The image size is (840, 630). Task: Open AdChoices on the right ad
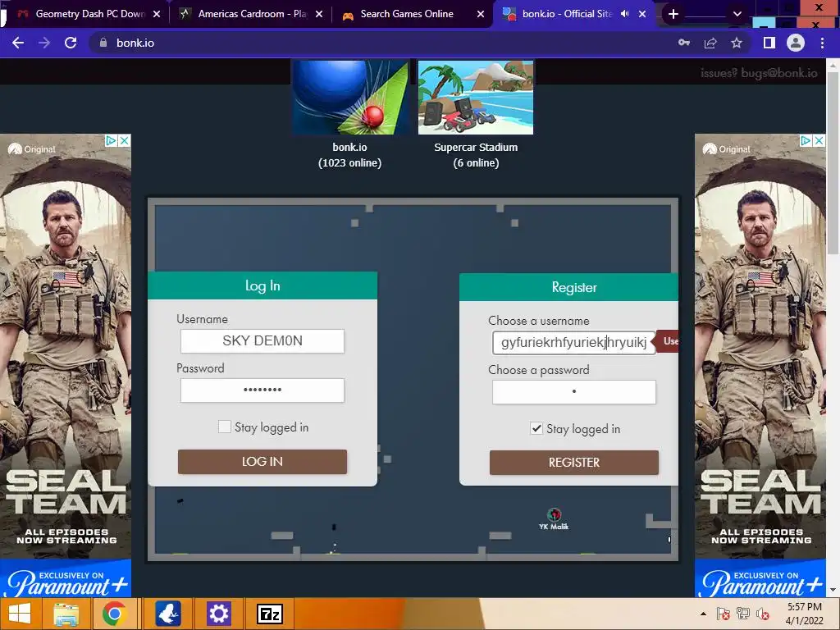click(806, 140)
